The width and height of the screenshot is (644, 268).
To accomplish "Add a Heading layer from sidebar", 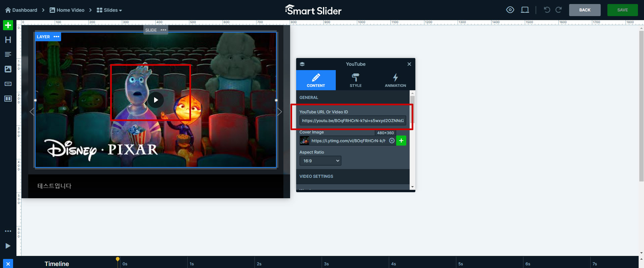I will pos(8,40).
